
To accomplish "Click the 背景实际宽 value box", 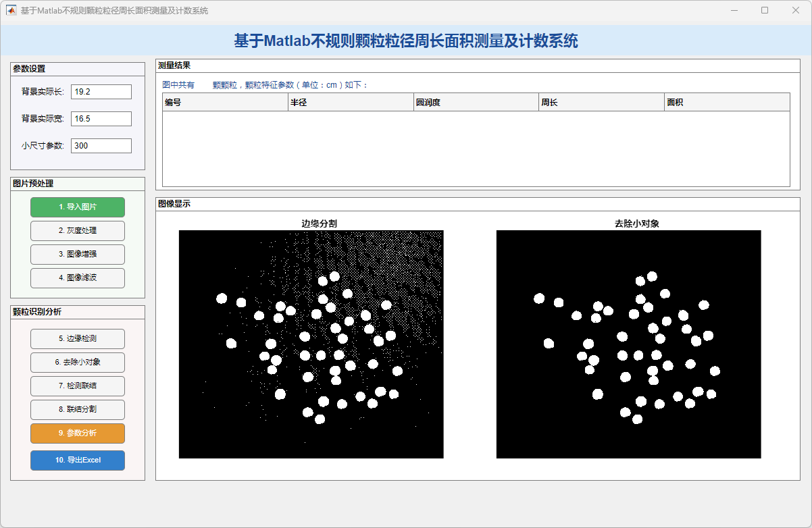I will (x=101, y=119).
